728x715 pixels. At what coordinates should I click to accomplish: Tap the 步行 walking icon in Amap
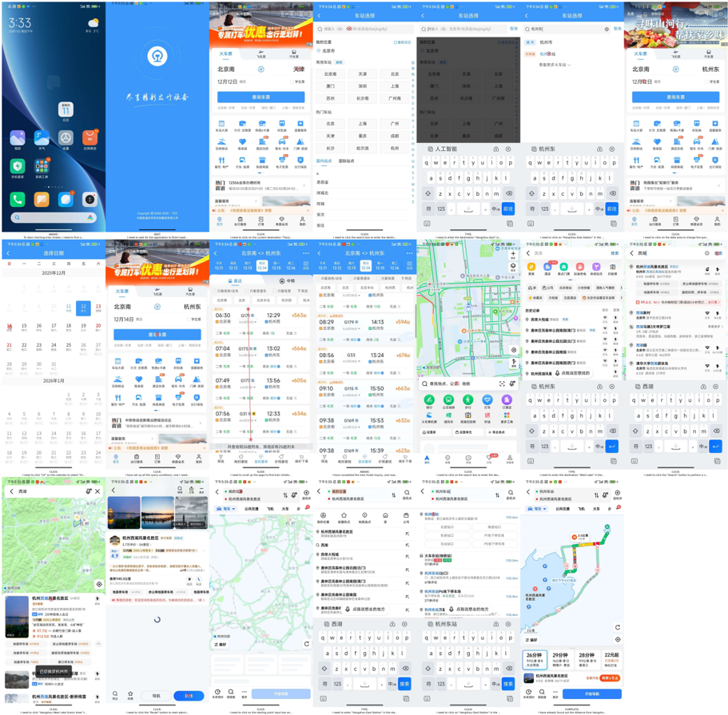pos(468,400)
